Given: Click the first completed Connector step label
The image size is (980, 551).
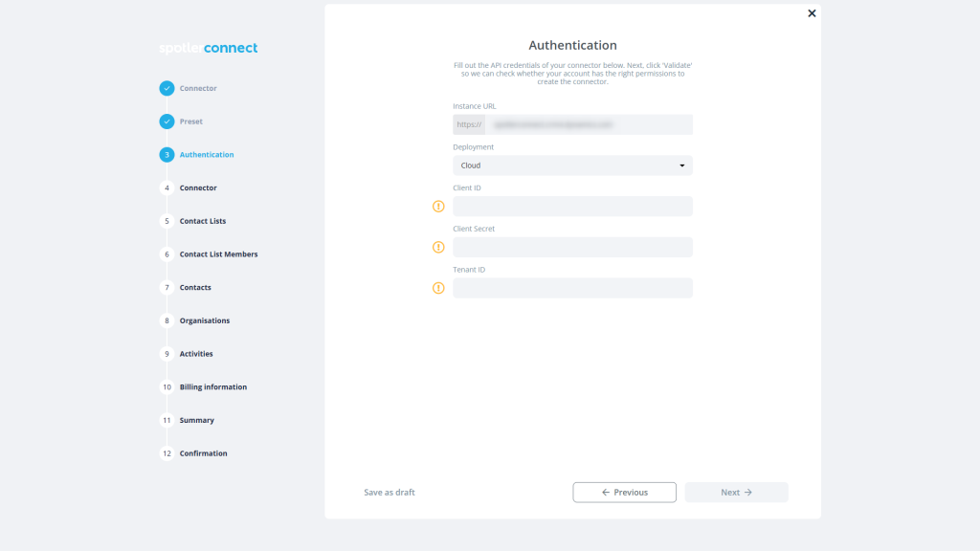Looking at the screenshot, I should (x=198, y=88).
